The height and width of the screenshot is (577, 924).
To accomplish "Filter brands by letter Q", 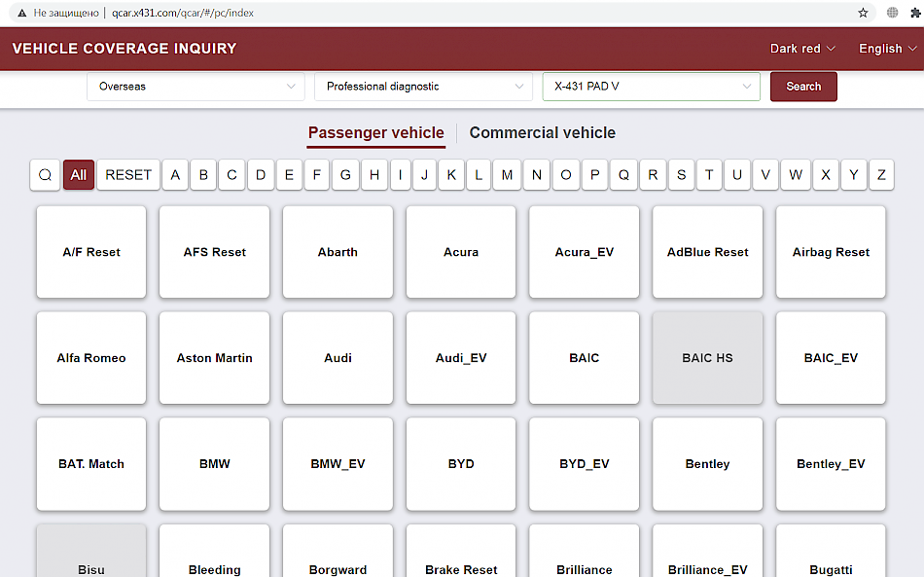I will point(623,175).
